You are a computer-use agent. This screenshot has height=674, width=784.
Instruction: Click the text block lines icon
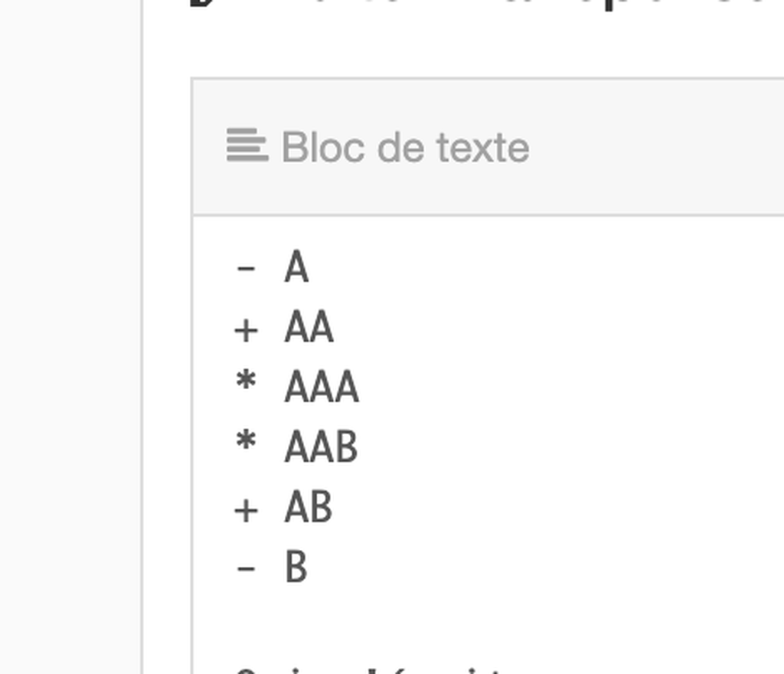[247, 146]
